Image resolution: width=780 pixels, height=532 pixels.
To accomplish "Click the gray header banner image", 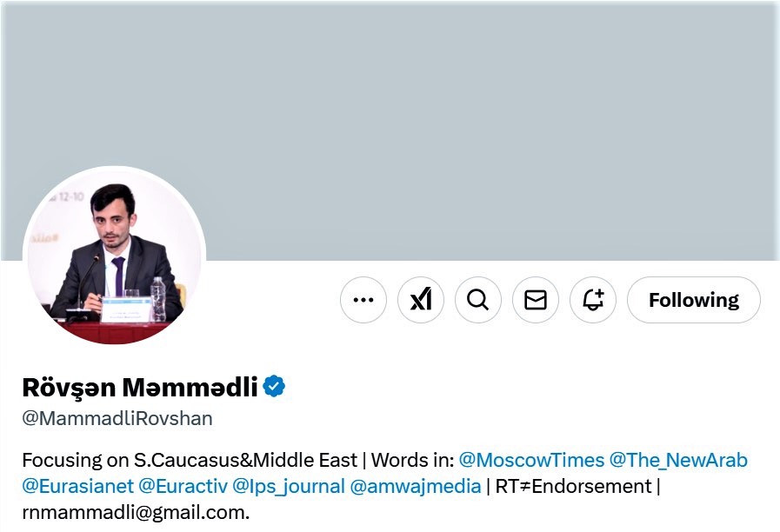I will 390,130.
